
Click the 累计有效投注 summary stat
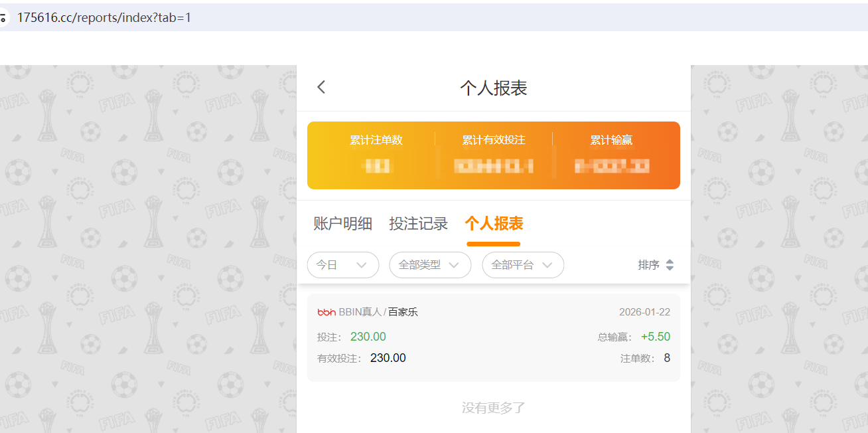point(494,153)
